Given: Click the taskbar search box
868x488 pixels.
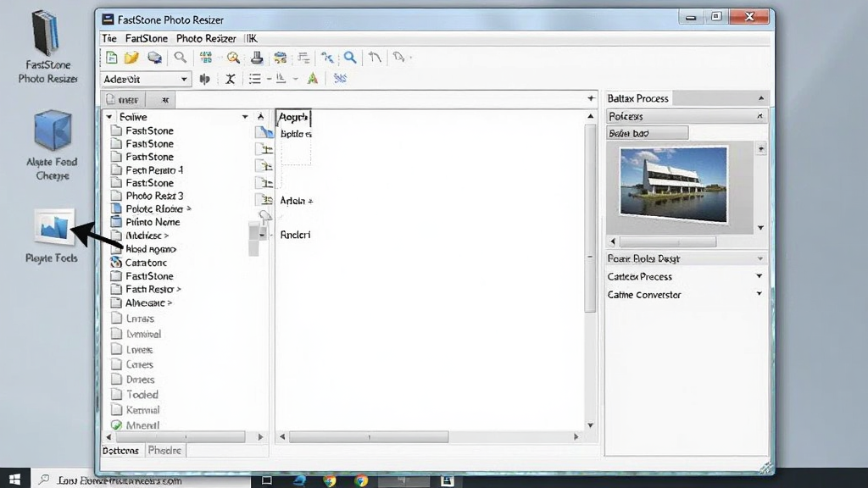Looking at the screenshot, I should pyautogui.click(x=141, y=480).
